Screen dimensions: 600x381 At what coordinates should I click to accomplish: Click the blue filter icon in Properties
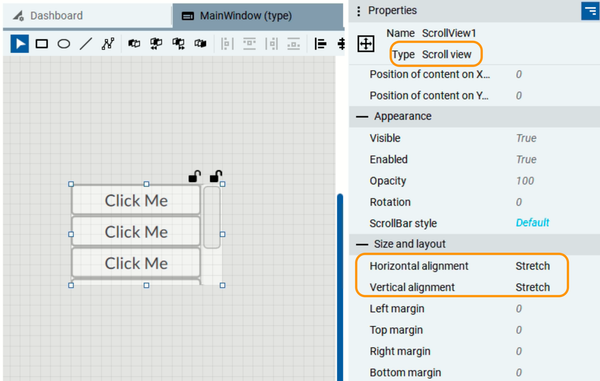tap(590, 10)
